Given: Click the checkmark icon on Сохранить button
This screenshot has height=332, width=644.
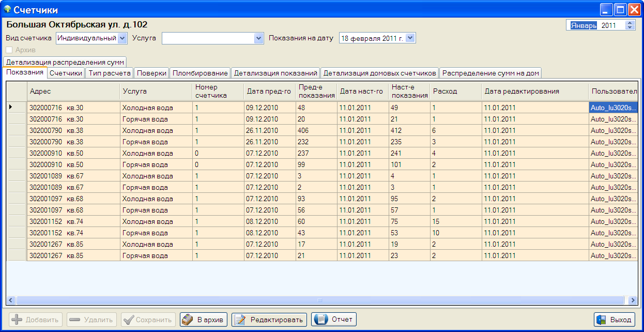Looking at the screenshot, I should tap(128, 320).
